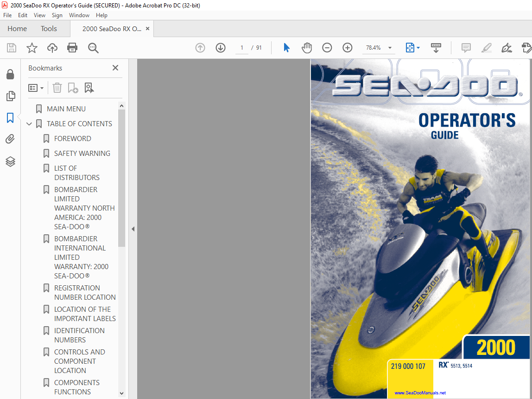Select the BOMBARDIER LIMITED WARRANTY NORTH AMERICA bookmark

pos(84,208)
